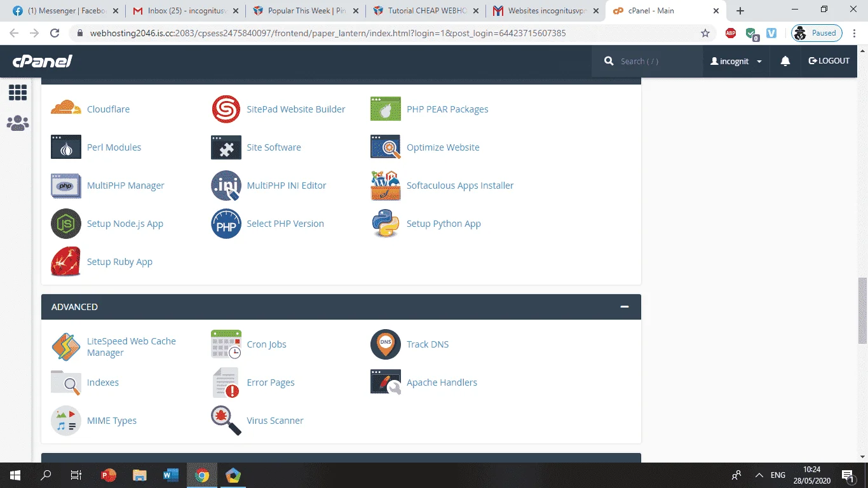The height and width of the screenshot is (488, 868).
Task: Log out of cPanel
Action: 829,61
